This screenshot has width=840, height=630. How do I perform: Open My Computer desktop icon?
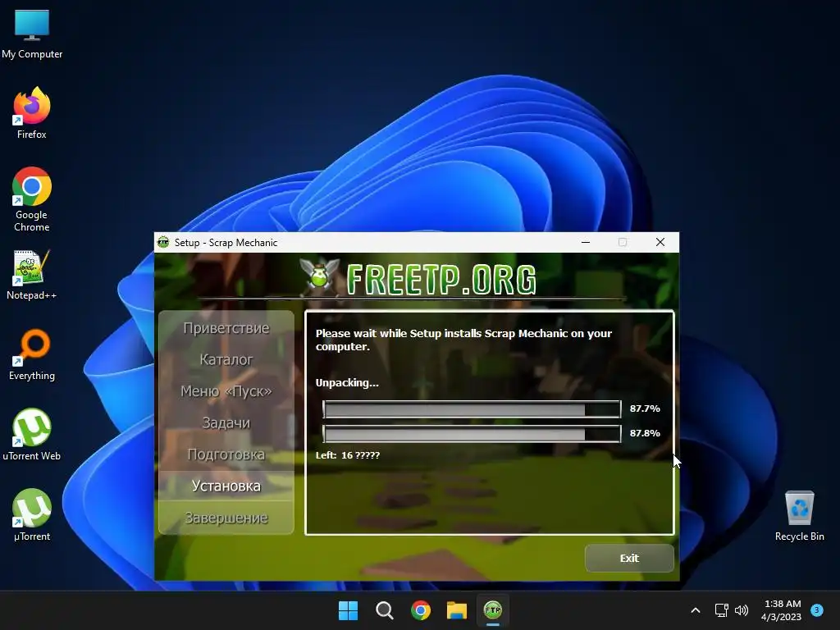32,34
